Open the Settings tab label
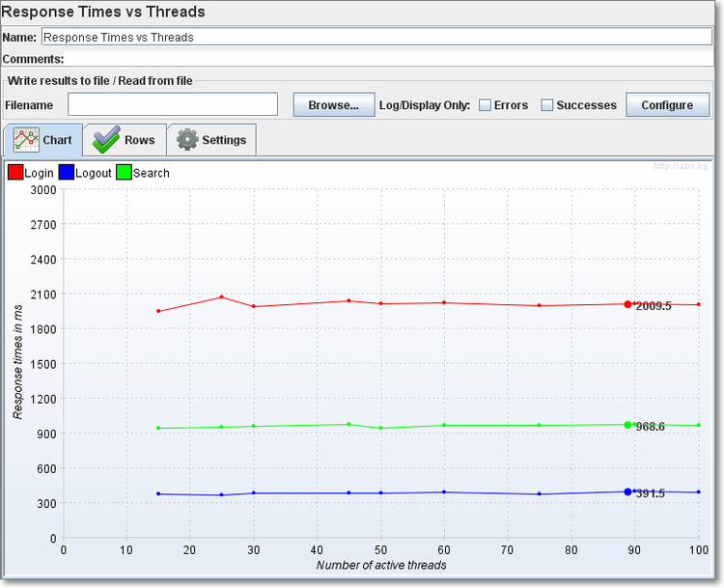The width and height of the screenshot is (724, 588). pos(224,140)
